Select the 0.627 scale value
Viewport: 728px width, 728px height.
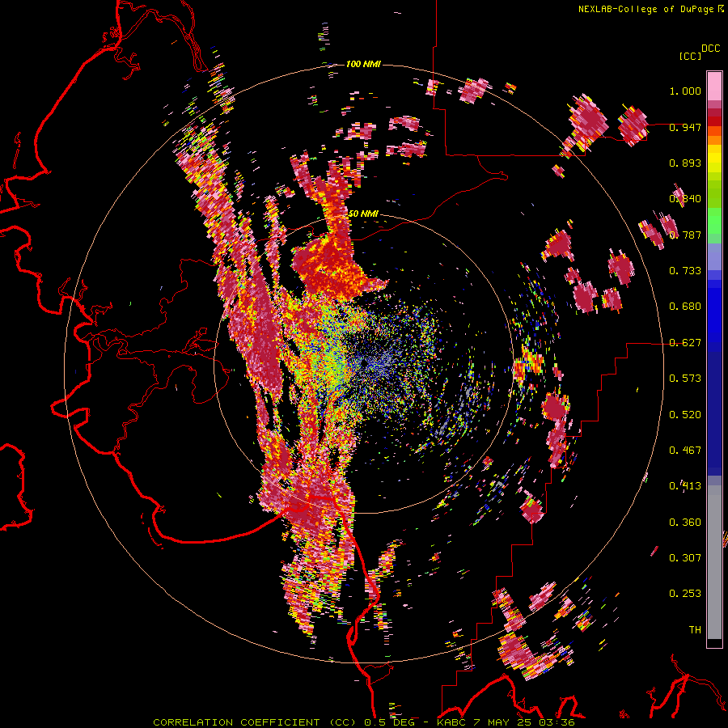[685, 343]
